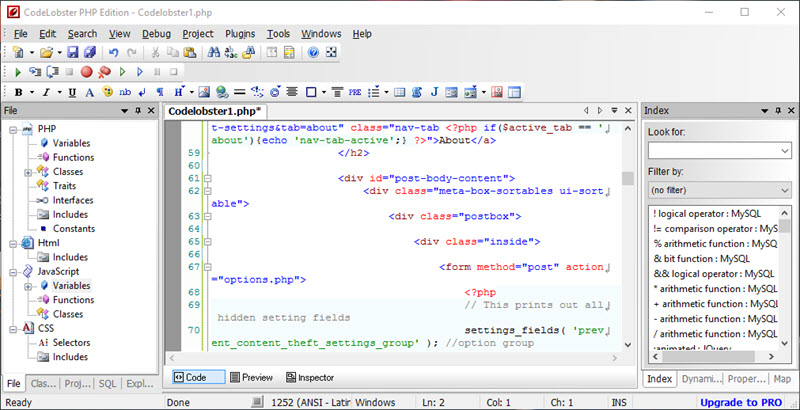Open the File menu
The image size is (800, 410).
pos(20,34)
